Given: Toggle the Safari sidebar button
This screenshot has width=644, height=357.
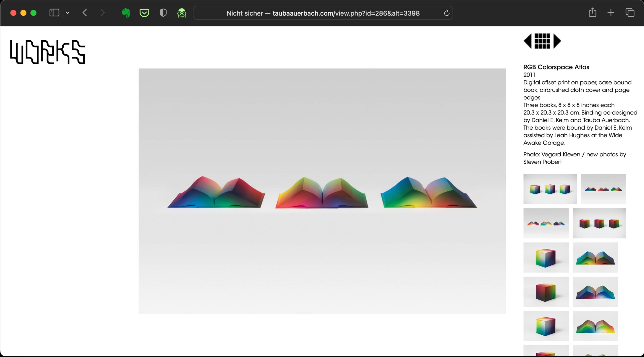Looking at the screenshot, I should [x=54, y=13].
